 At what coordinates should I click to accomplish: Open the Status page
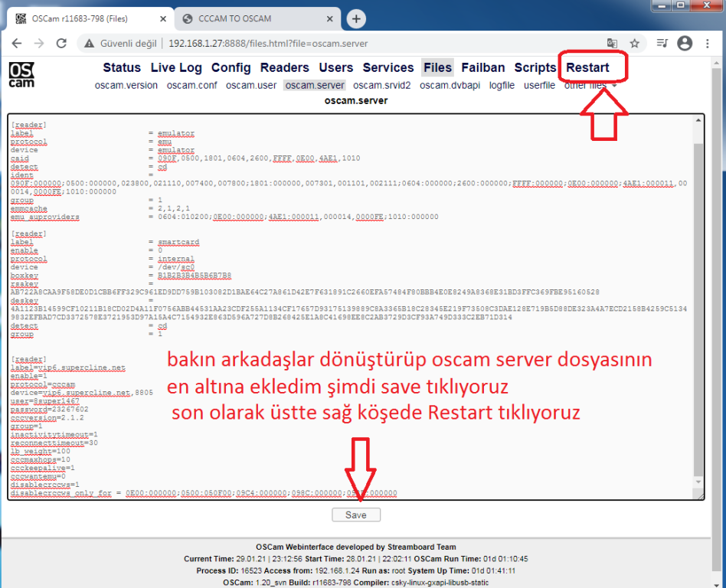click(x=122, y=67)
